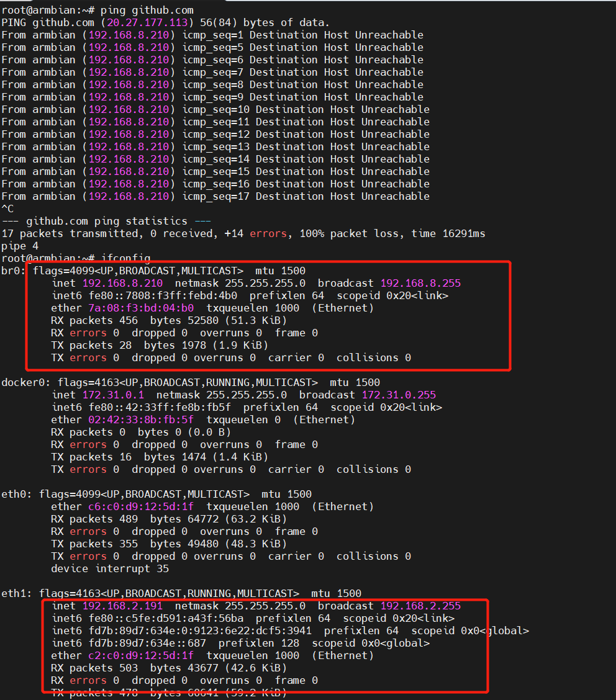The image size is (616, 700).
Task: Select the github.com ping statistics header
Action: point(110,221)
